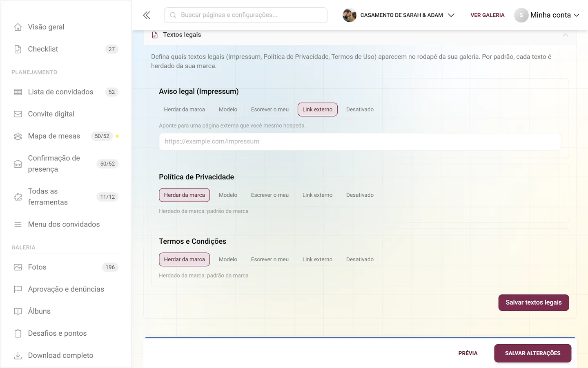Set Termos e Condições to Desativado
The height and width of the screenshot is (368, 588).
[x=360, y=260]
